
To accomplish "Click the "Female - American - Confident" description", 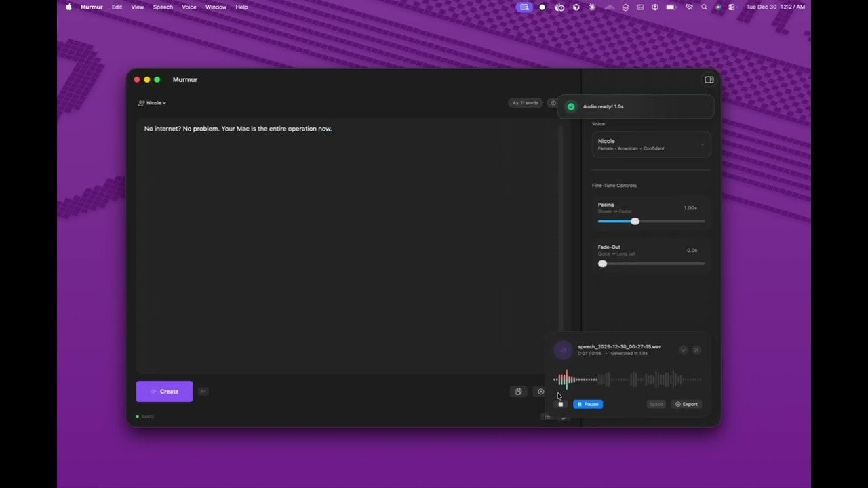I will (631, 148).
